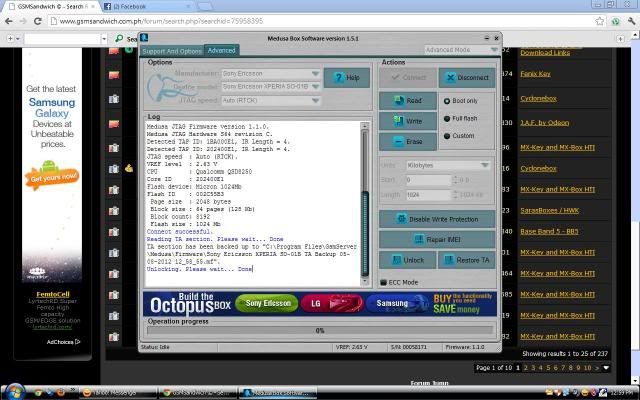
Task: Open the Base Band 5 - BB5 link
Action: click(x=549, y=231)
